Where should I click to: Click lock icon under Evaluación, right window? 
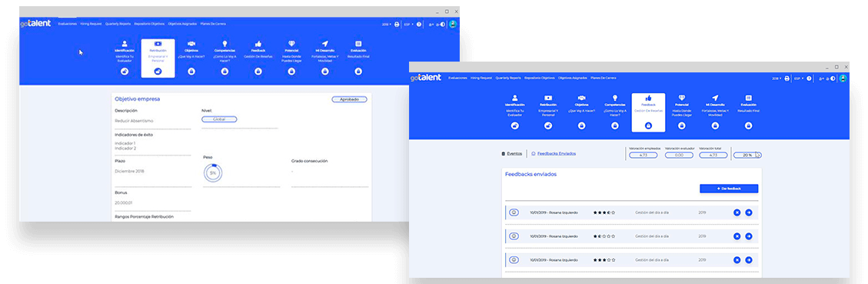point(748,126)
